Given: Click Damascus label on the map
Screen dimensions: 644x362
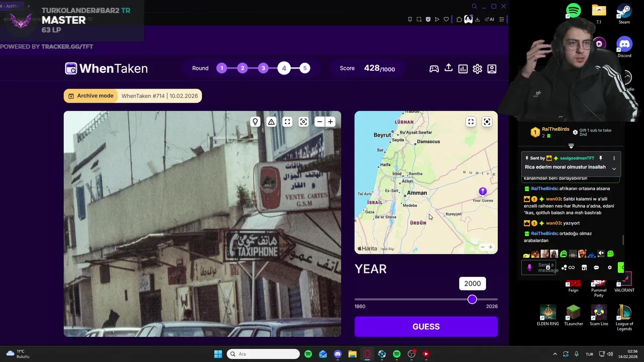Looking at the screenshot, I should point(428,142).
